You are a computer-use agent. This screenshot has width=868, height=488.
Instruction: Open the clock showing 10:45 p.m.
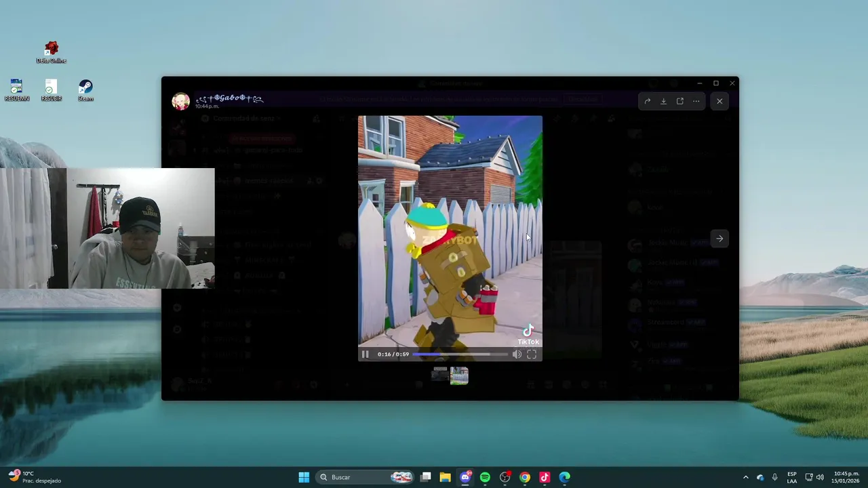846,477
